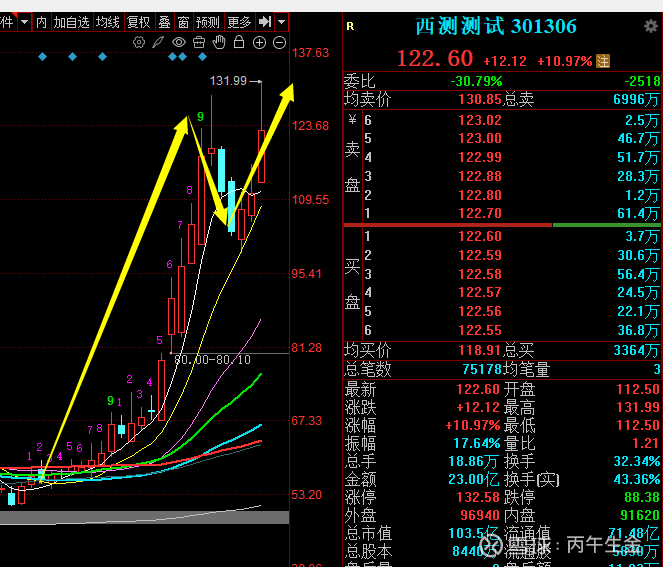The width and height of the screenshot is (663, 567).
Task: Click the 金额 value 23.00亿
Action: (x=474, y=479)
